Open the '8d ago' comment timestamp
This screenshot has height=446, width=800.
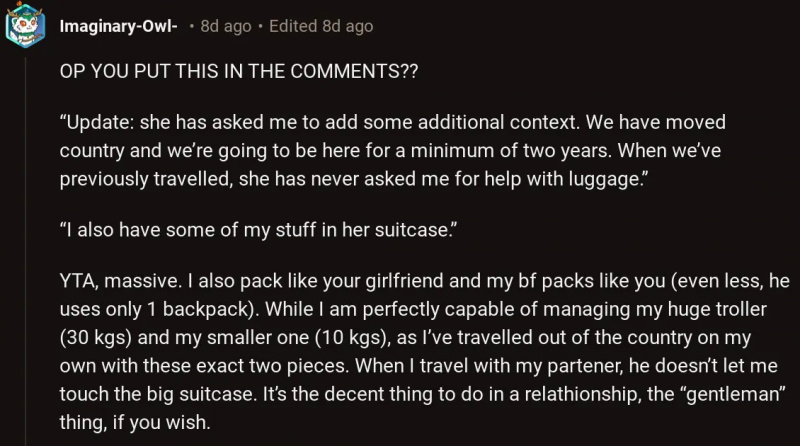[226, 26]
